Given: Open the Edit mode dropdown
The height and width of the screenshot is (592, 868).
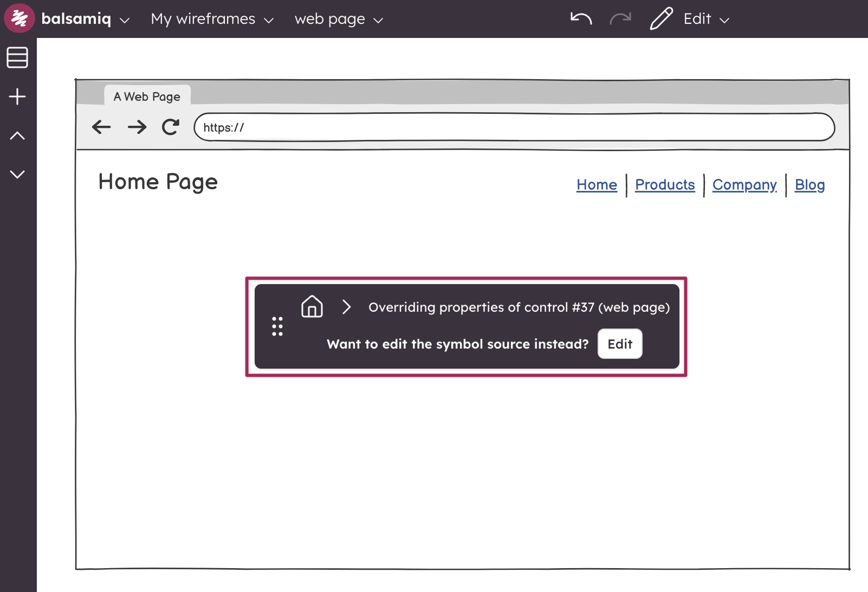Looking at the screenshot, I should (705, 19).
